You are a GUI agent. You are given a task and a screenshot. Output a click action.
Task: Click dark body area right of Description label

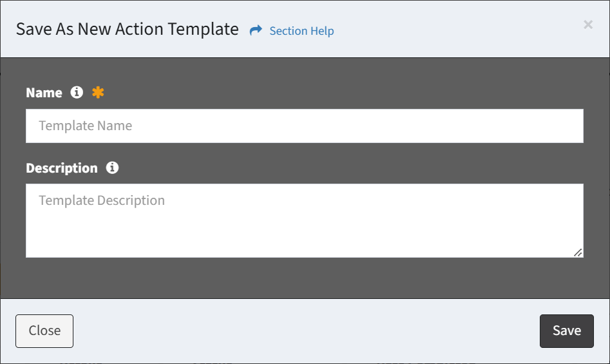[348, 168]
